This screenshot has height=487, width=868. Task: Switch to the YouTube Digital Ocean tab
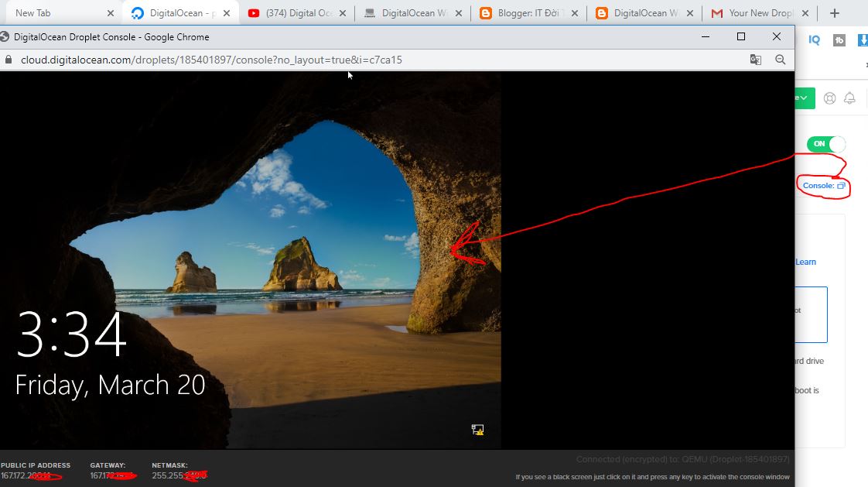(297, 12)
